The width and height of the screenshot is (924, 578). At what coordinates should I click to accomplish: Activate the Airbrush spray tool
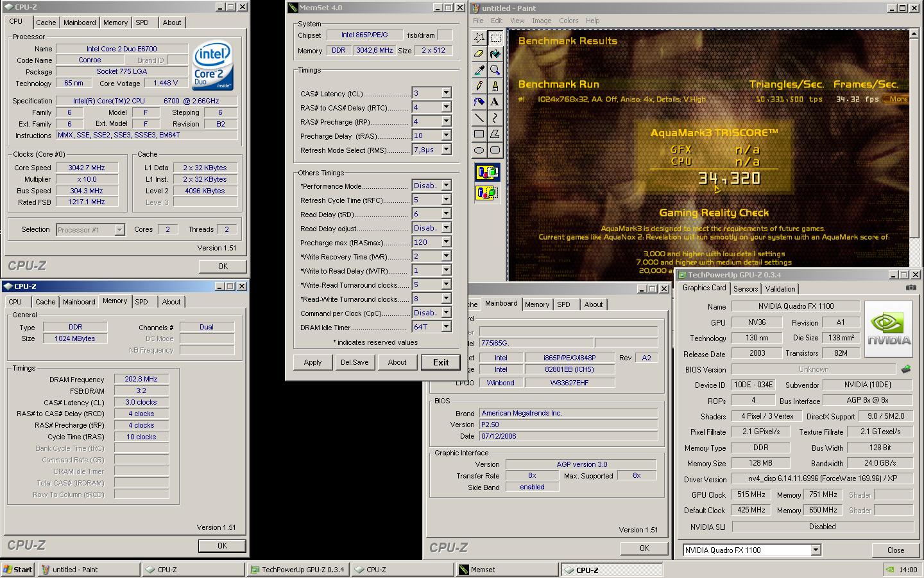tap(479, 102)
